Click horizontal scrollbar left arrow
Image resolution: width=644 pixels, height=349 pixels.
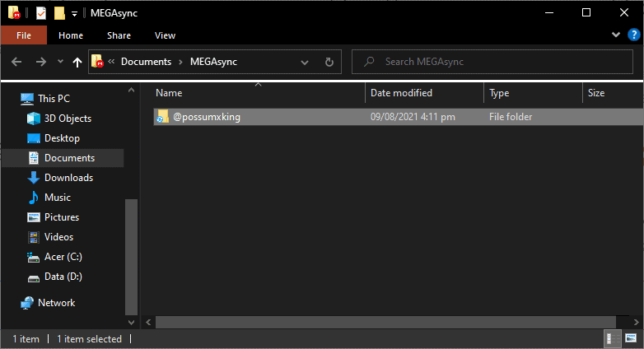click(148, 323)
